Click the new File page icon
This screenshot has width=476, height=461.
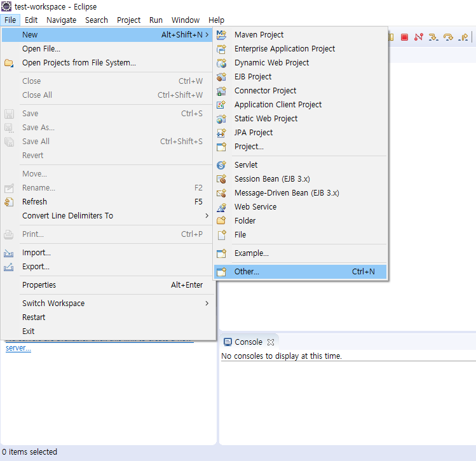(x=222, y=235)
